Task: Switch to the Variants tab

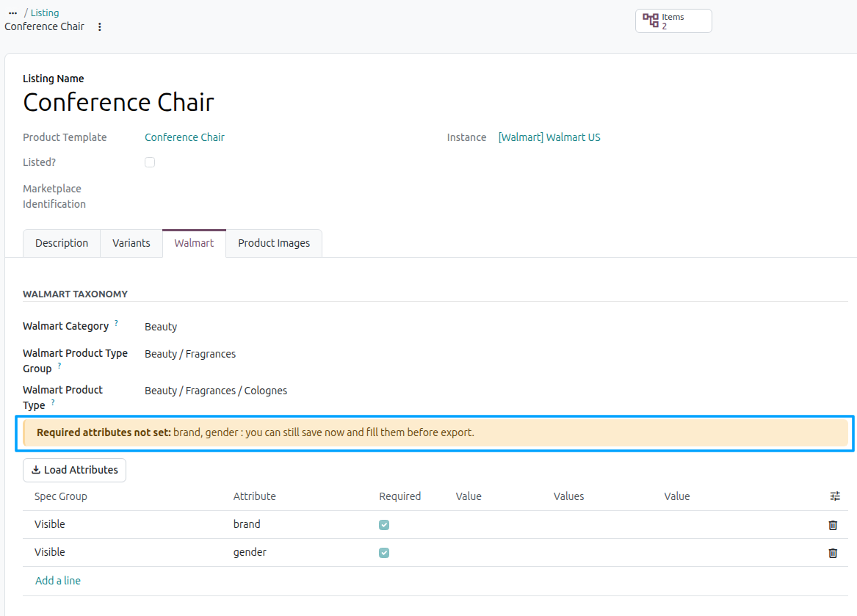Action: coord(131,243)
